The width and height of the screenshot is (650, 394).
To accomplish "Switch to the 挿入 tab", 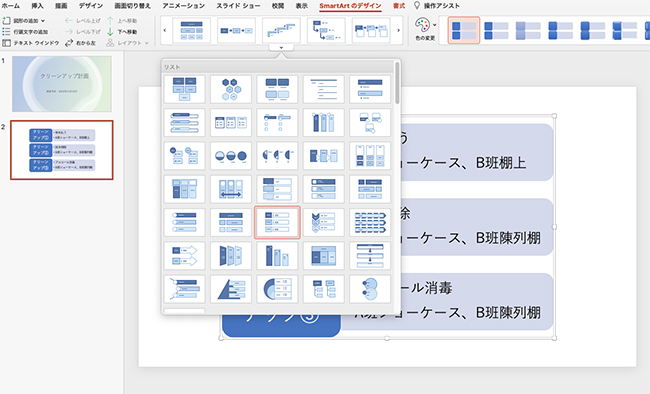I will (x=37, y=6).
